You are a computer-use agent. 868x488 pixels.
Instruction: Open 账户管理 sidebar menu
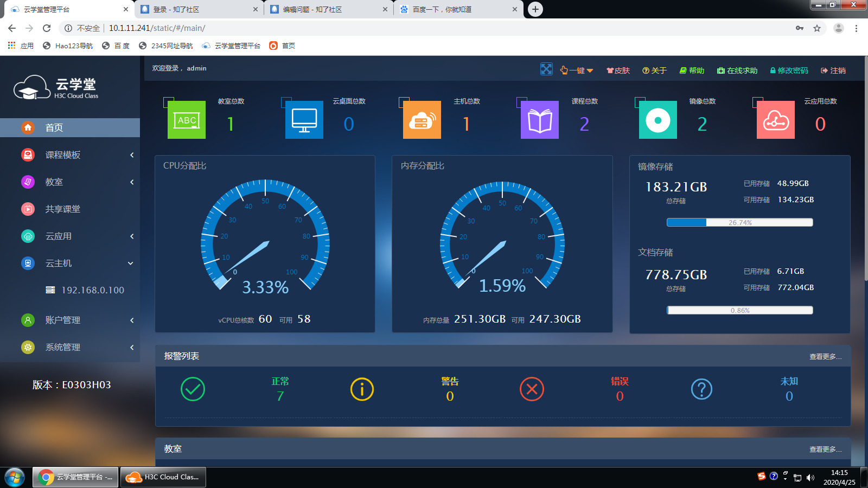[x=70, y=320]
